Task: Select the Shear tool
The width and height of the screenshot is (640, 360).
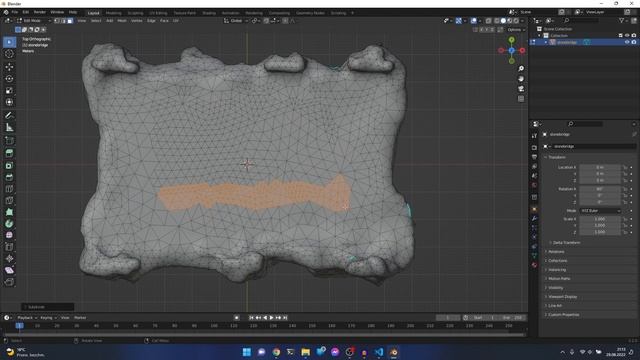Action: click(9, 270)
